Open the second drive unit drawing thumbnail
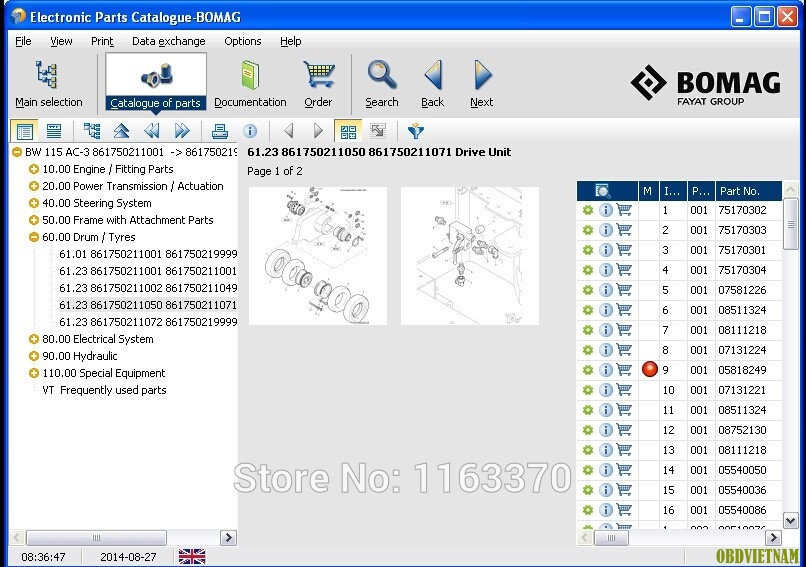 [470, 255]
